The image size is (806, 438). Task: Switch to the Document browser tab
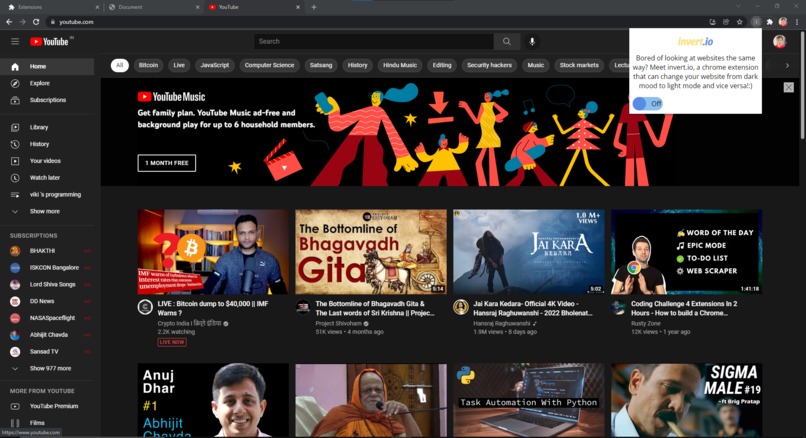[x=153, y=7]
